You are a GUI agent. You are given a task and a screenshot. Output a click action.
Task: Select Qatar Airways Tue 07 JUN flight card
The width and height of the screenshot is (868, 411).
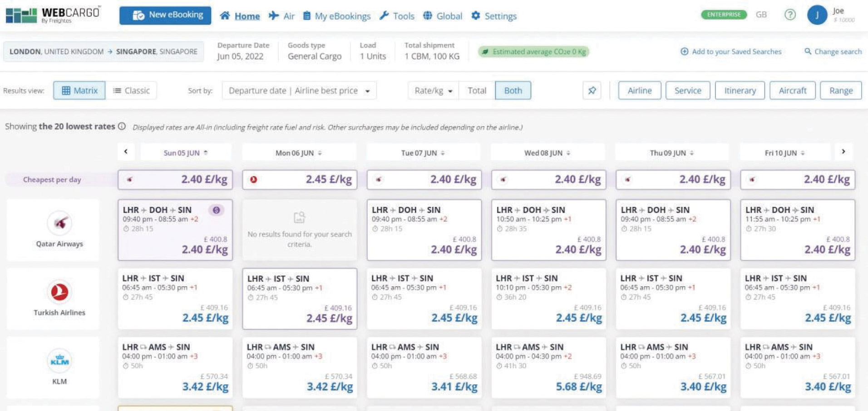tap(424, 230)
